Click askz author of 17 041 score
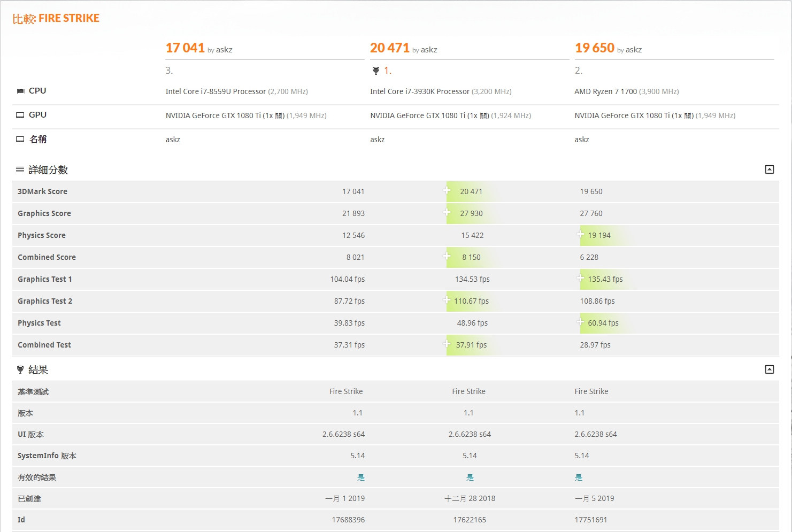This screenshot has height=532, width=792. (224, 50)
